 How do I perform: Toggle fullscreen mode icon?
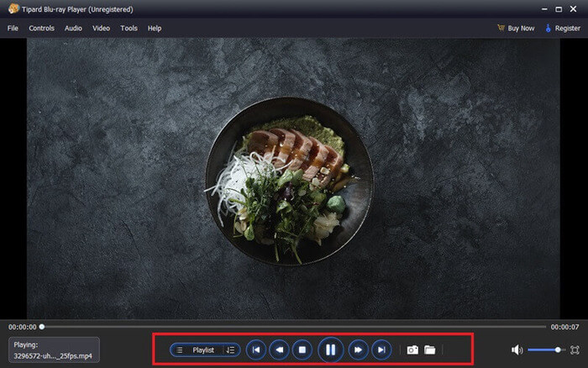(575, 350)
